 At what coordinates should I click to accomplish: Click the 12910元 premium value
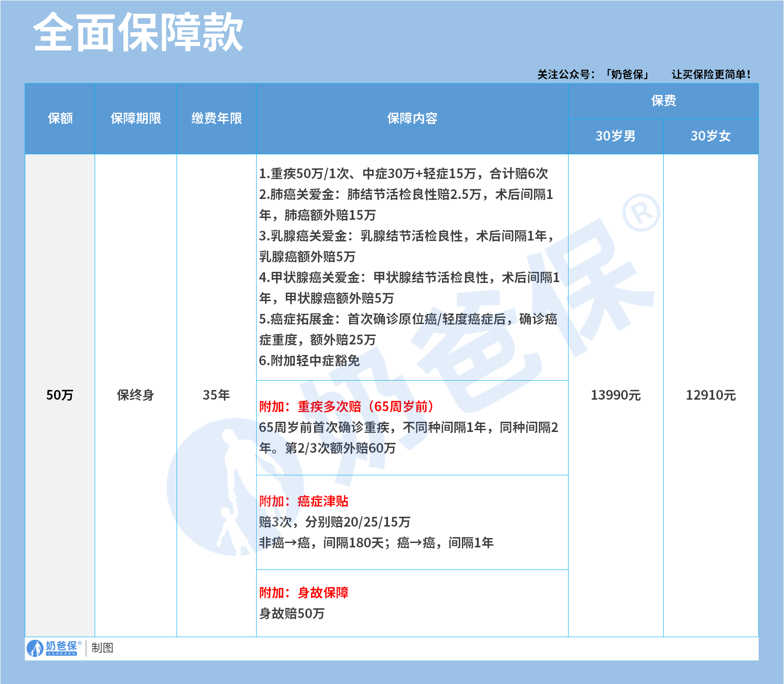tap(711, 395)
